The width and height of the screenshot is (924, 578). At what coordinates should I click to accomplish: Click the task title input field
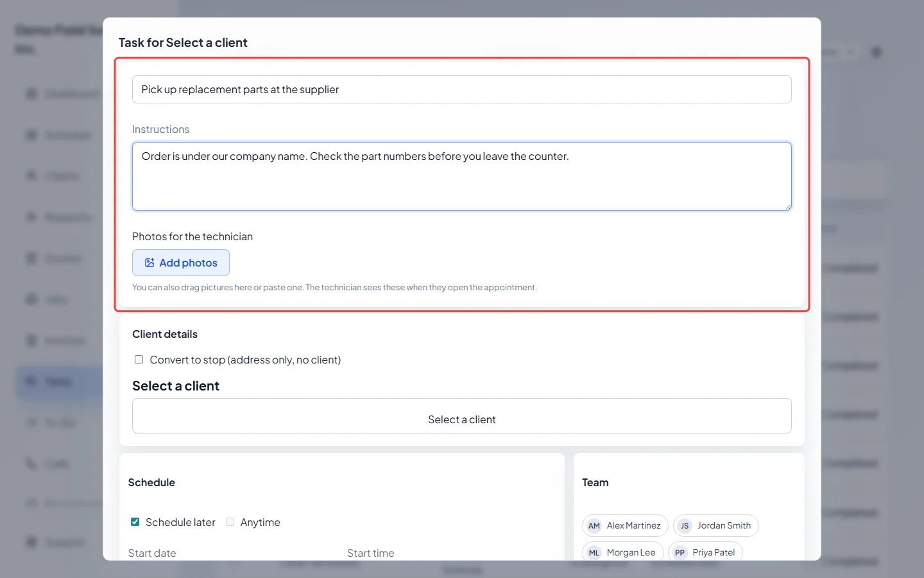(x=461, y=89)
